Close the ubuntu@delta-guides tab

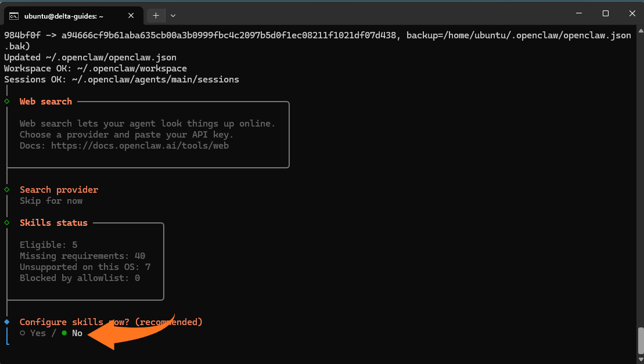(131, 16)
